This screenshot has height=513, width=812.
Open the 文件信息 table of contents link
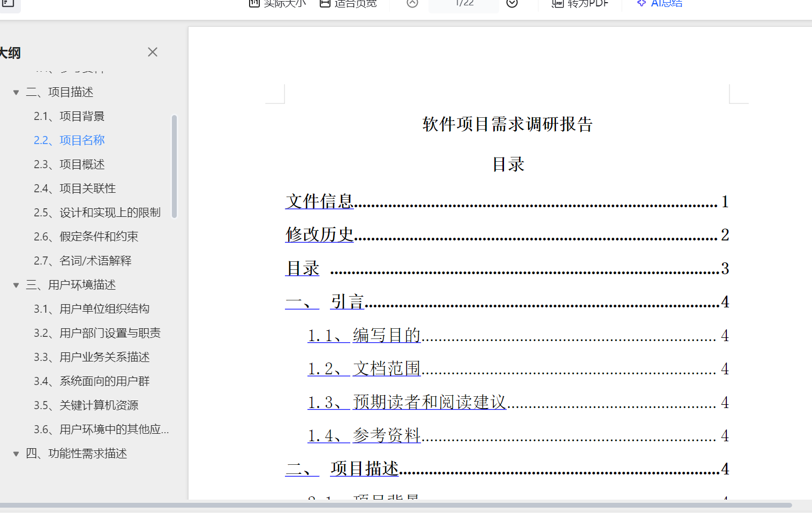319,202
